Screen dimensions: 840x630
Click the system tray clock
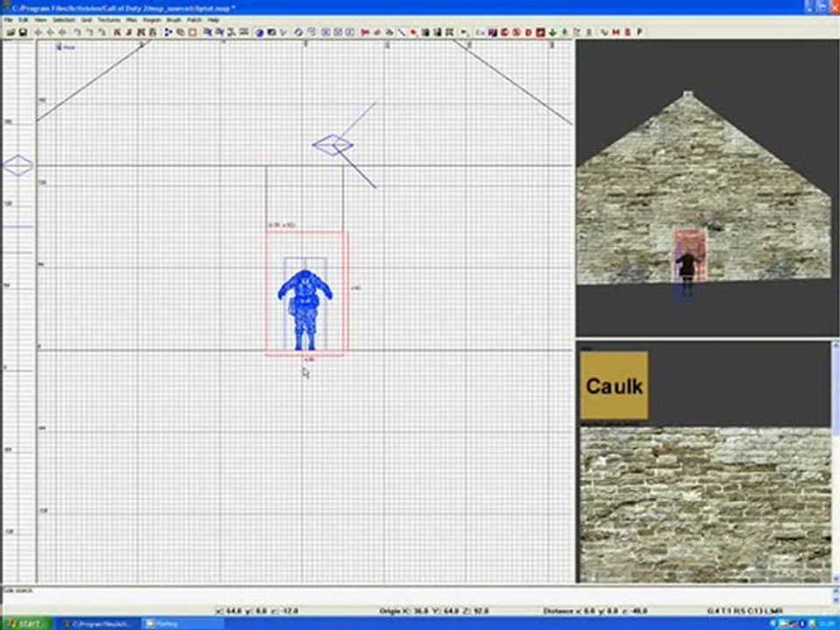tap(829, 624)
